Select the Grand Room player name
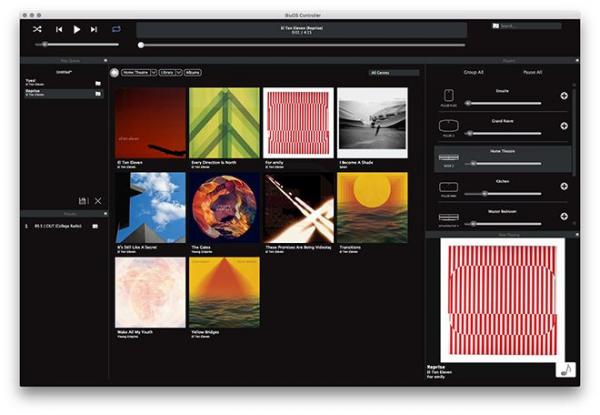 pyautogui.click(x=502, y=121)
